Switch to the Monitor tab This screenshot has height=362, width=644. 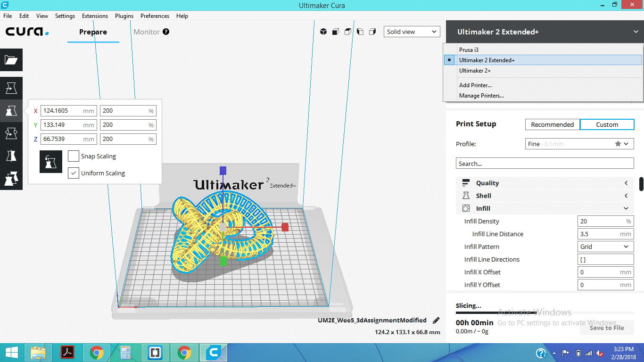pyautogui.click(x=147, y=32)
